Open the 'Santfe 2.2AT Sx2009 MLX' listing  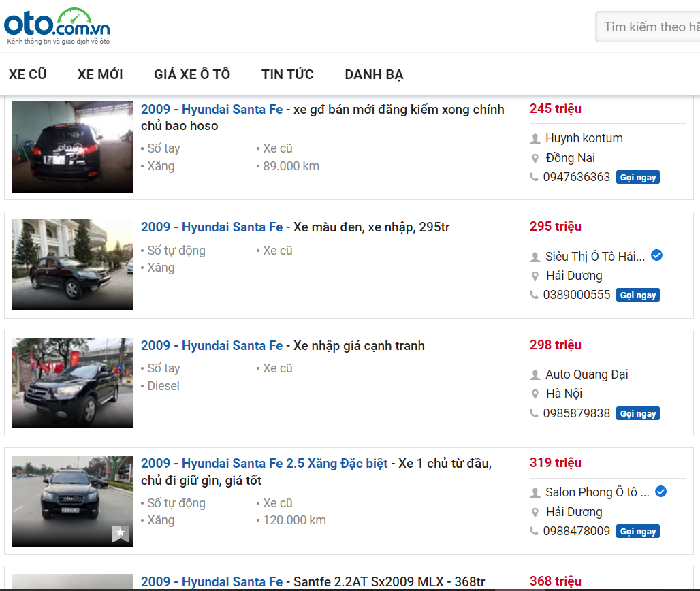pyautogui.click(x=313, y=581)
